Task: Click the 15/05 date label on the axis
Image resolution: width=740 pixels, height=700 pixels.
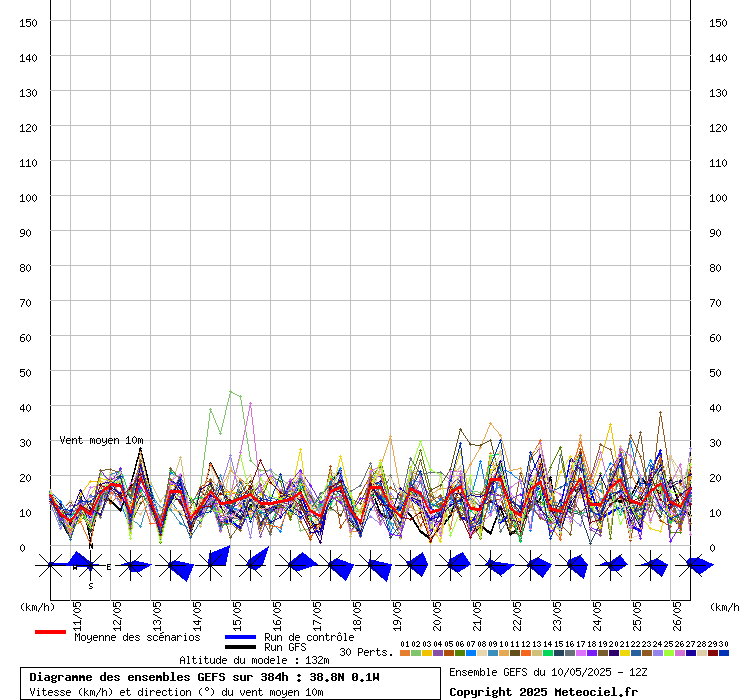Action: (x=237, y=616)
